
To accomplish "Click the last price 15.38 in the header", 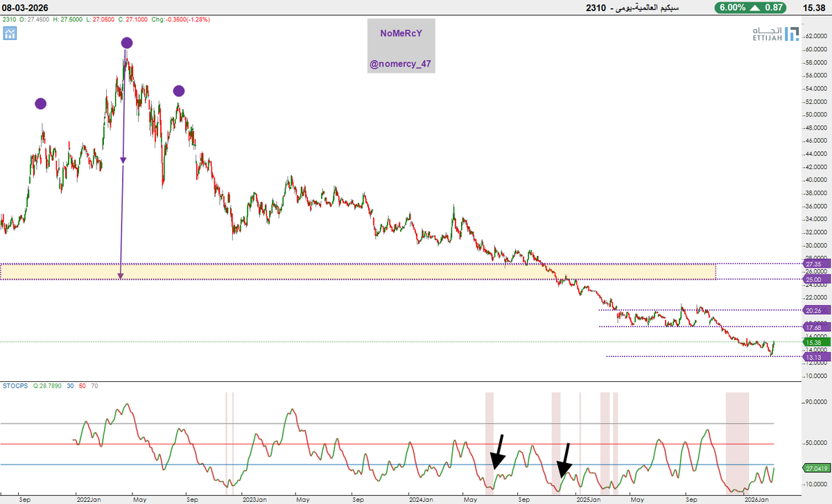I will pyautogui.click(x=813, y=8).
